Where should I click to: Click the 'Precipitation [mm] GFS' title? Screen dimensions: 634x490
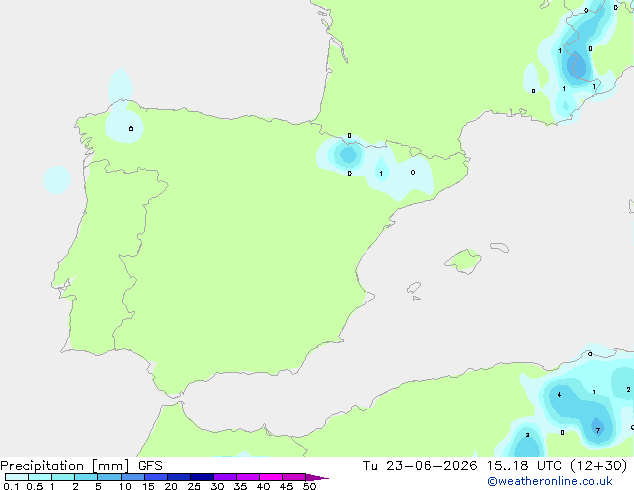(x=81, y=466)
